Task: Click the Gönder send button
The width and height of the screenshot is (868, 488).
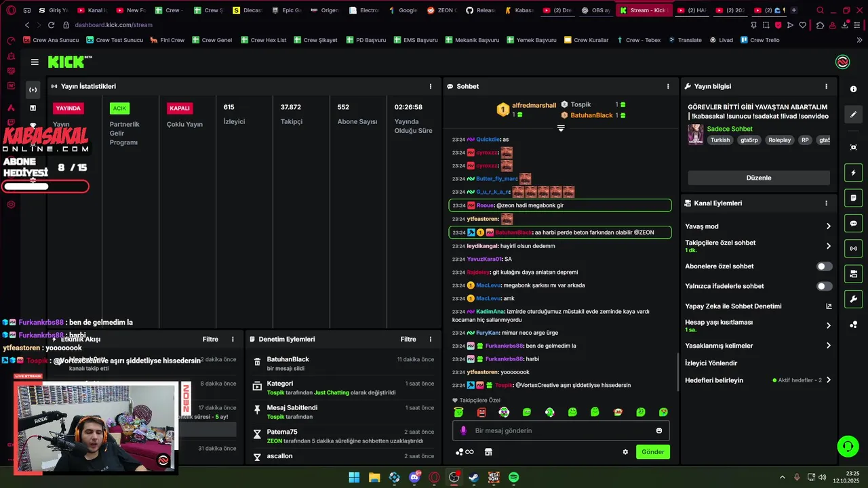Action: pos(653,452)
